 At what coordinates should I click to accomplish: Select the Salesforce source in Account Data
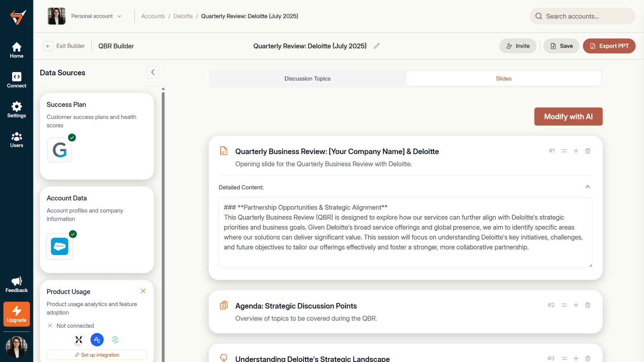(x=60, y=246)
